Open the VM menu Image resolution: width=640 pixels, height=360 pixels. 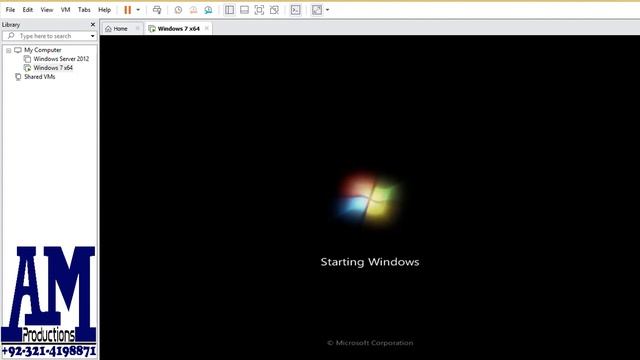[x=66, y=10]
